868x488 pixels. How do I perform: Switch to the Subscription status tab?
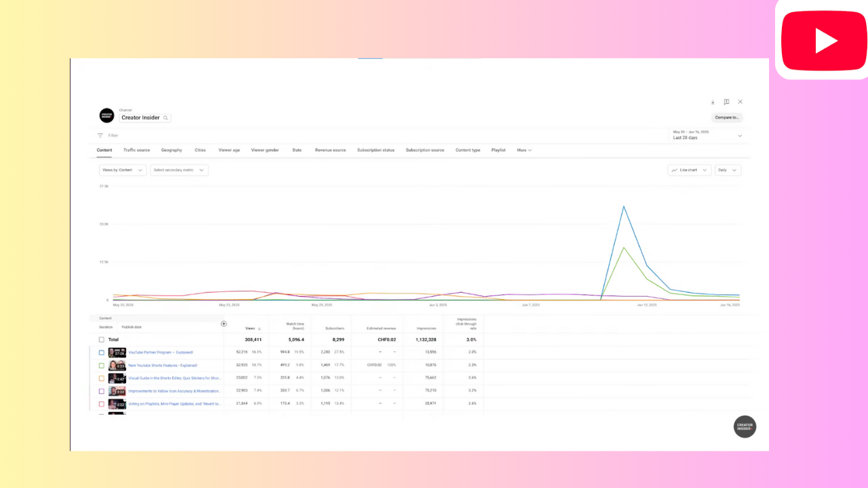(x=376, y=150)
